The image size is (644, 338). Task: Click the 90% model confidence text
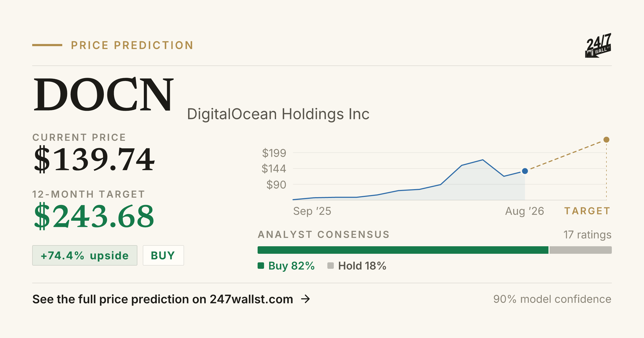(x=552, y=299)
